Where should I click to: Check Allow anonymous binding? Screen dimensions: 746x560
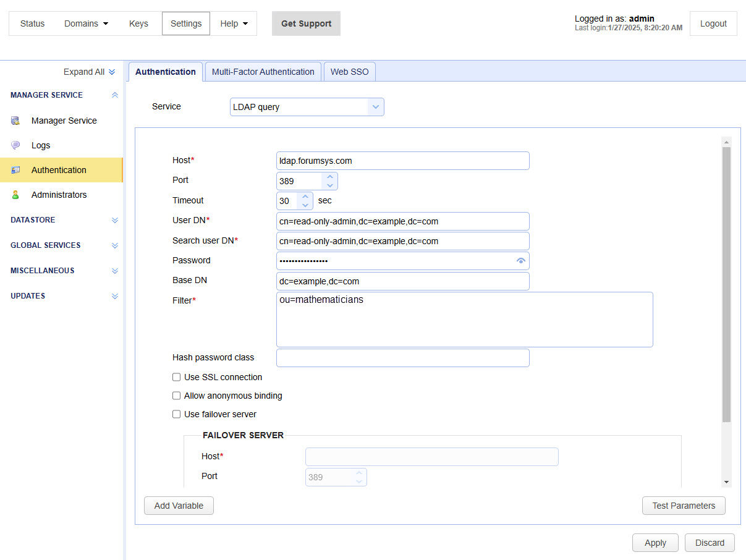[x=177, y=396]
